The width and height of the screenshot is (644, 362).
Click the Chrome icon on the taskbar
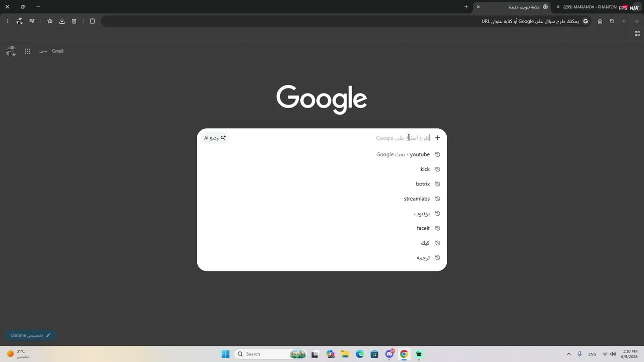click(x=404, y=354)
